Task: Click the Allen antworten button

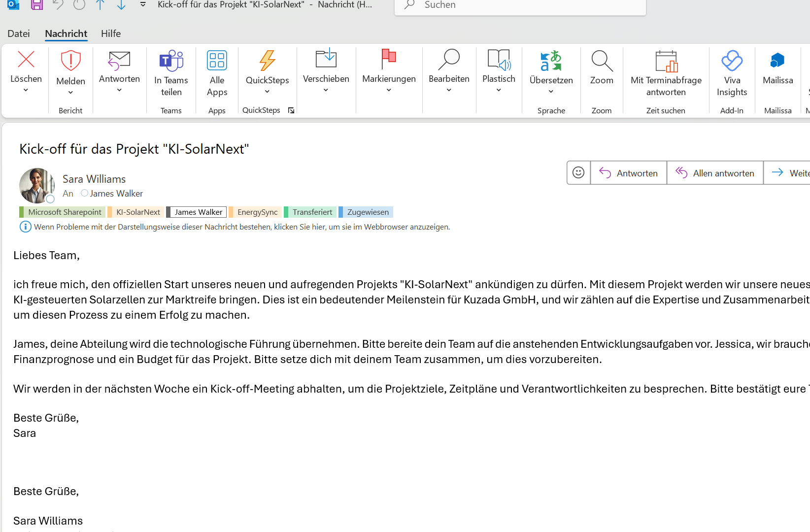Action: tap(715, 173)
